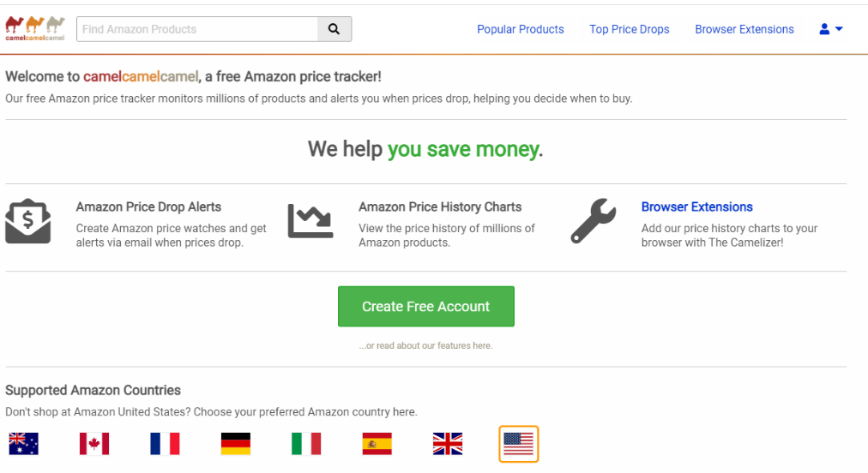Click the price drop alerts envelope icon
This screenshot has height=473, width=868.
click(28, 221)
